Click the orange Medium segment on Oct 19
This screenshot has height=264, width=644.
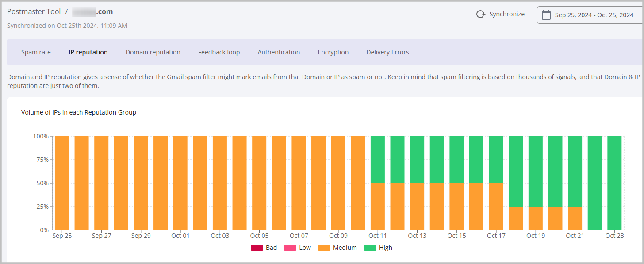coord(536,218)
